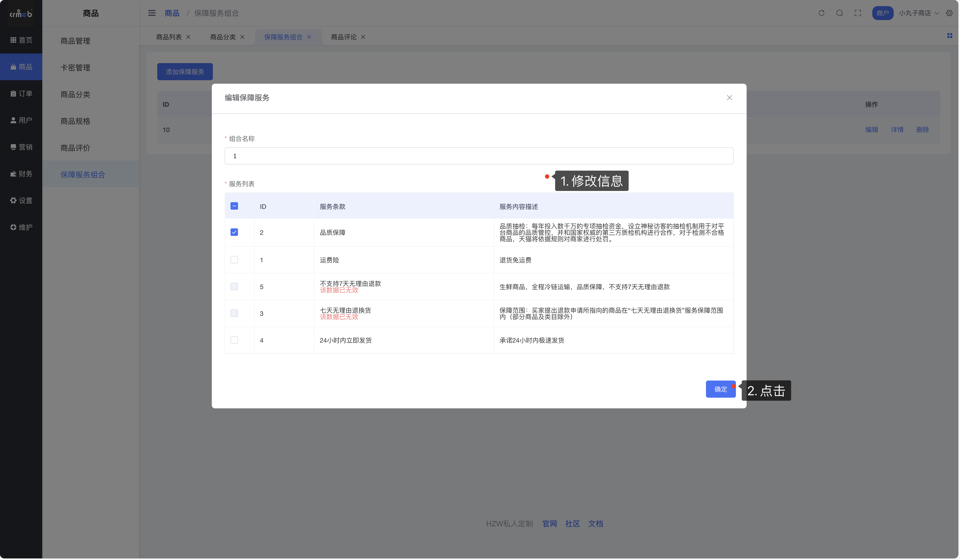Expand the 小丸子商店 account dropdown
Viewport: 960px width, 560px height.
[x=919, y=13]
